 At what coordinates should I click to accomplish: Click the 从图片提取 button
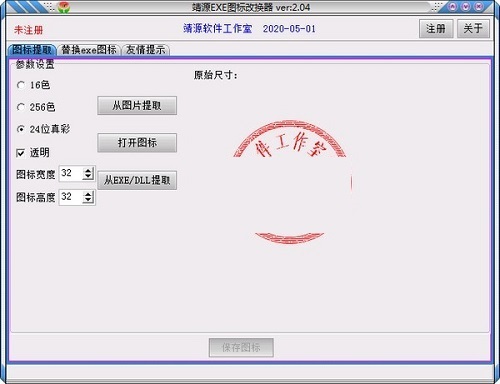tap(137, 106)
